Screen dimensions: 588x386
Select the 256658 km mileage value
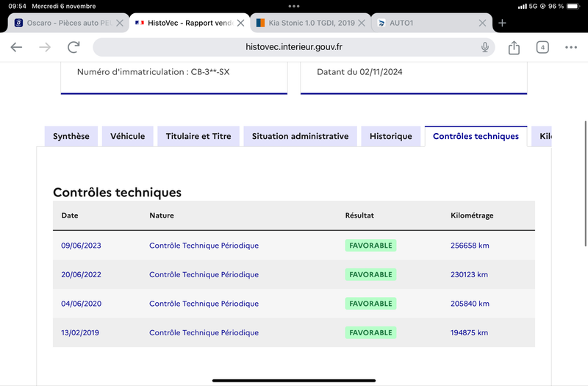(x=470, y=246)
